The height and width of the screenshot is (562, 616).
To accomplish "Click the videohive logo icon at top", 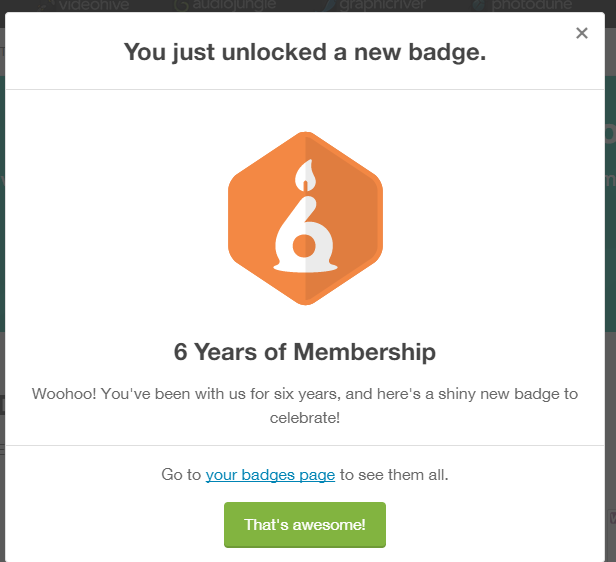I will pyautogui.click(x=46, y=5).
